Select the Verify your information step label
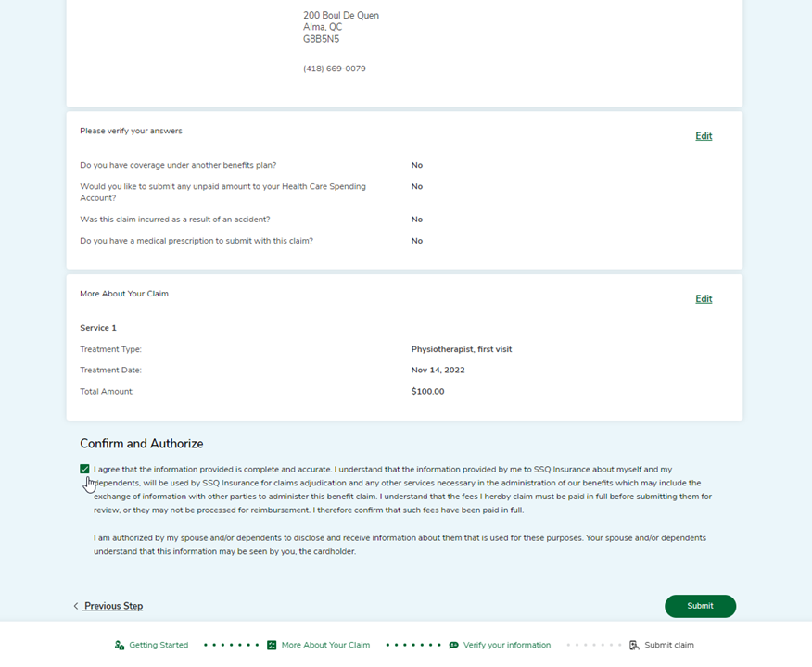 [x=507, y=646]
